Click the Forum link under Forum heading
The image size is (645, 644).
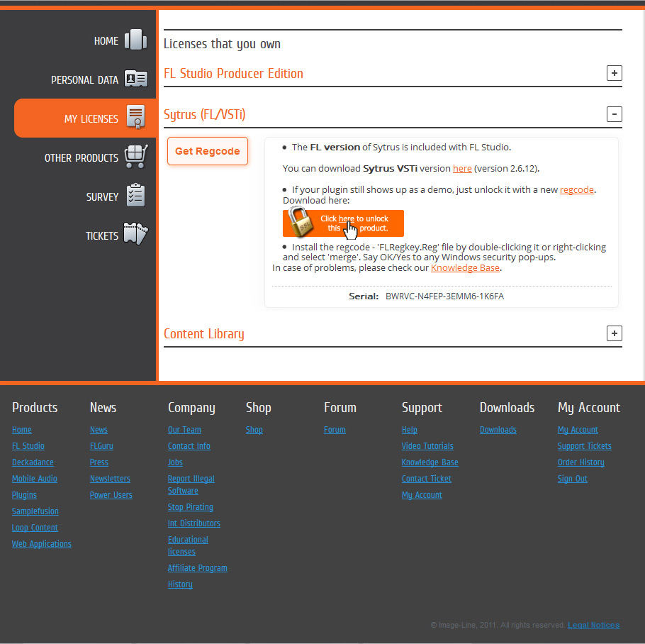point(335,430)
